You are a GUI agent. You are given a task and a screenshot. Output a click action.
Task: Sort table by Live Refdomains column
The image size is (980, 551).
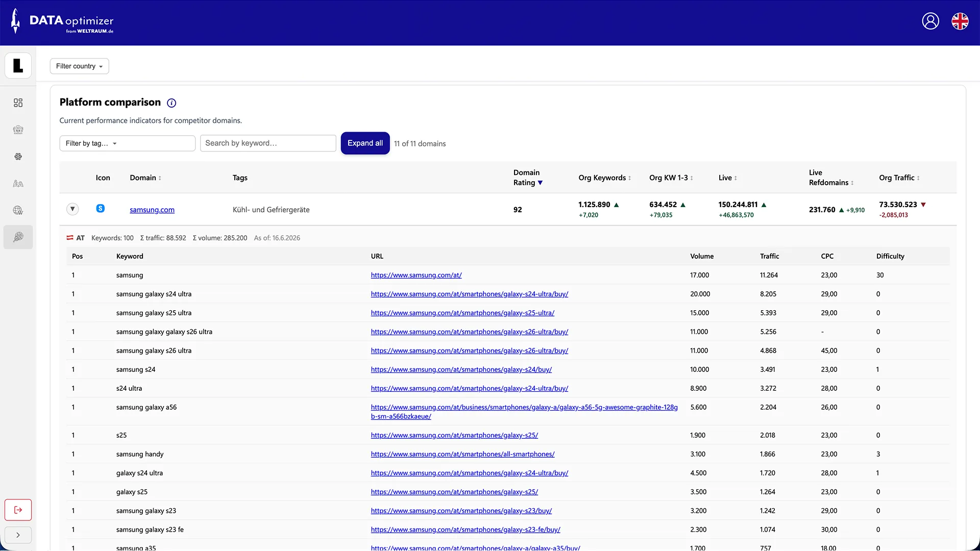tap(831, 178)
